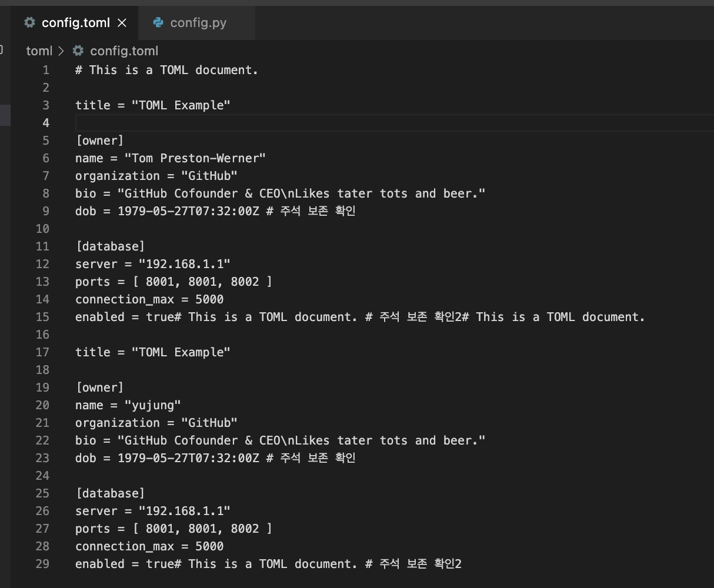
Task: Click the TOML gear icon on config.toml tab
Action: [29, 22]
